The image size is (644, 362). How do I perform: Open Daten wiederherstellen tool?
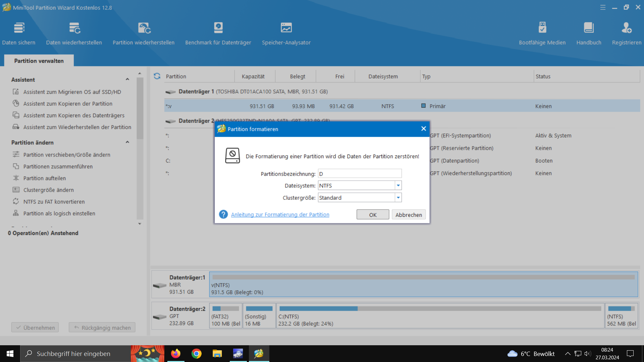click(74, 28)
